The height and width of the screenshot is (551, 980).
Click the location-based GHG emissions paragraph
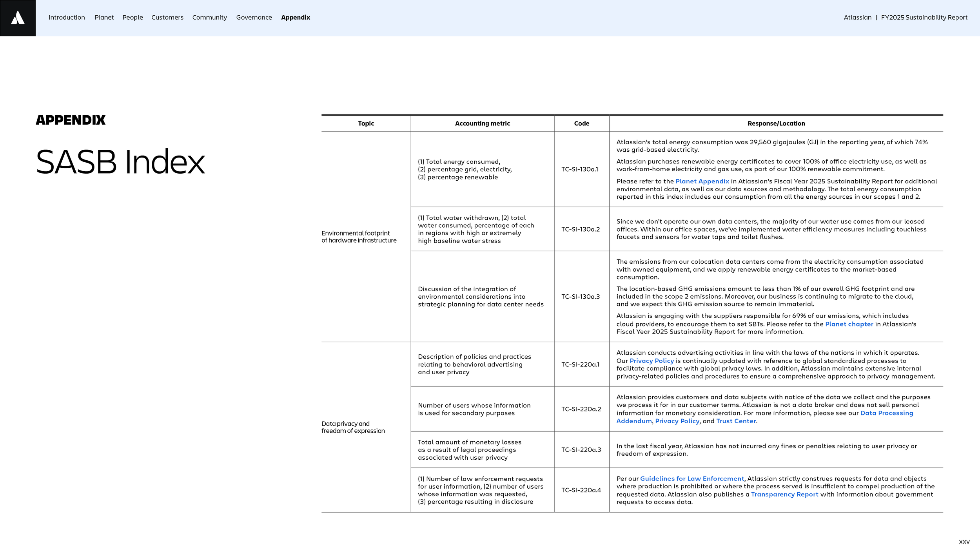pyautogui.click(x=765, y=296)
